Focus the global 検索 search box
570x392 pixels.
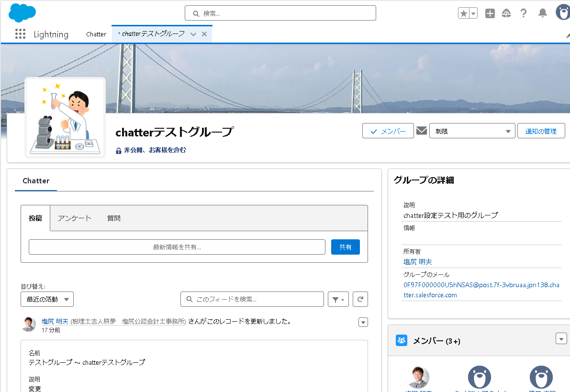280,13
